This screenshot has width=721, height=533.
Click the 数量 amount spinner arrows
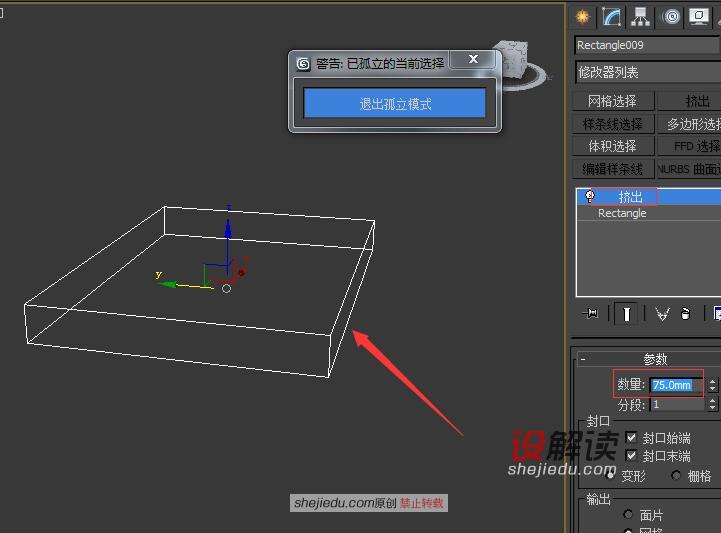click(712, 385)
